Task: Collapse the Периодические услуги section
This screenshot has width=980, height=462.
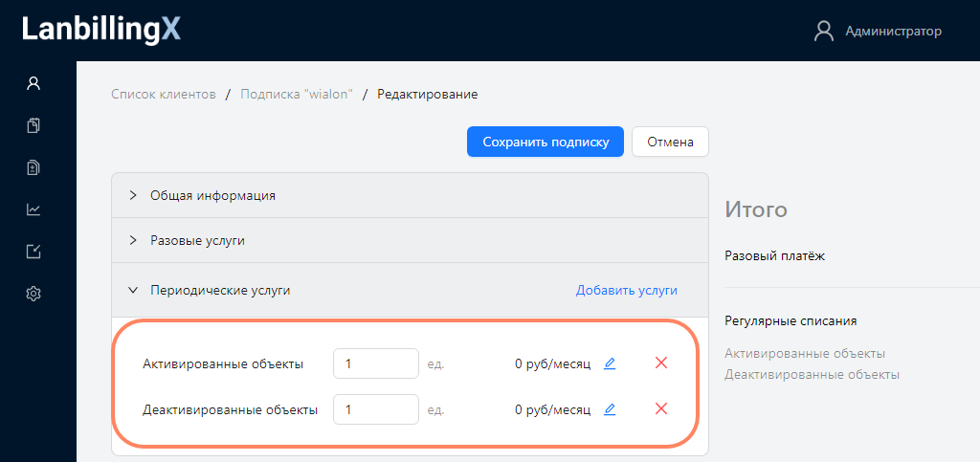Action: [219, 290]
